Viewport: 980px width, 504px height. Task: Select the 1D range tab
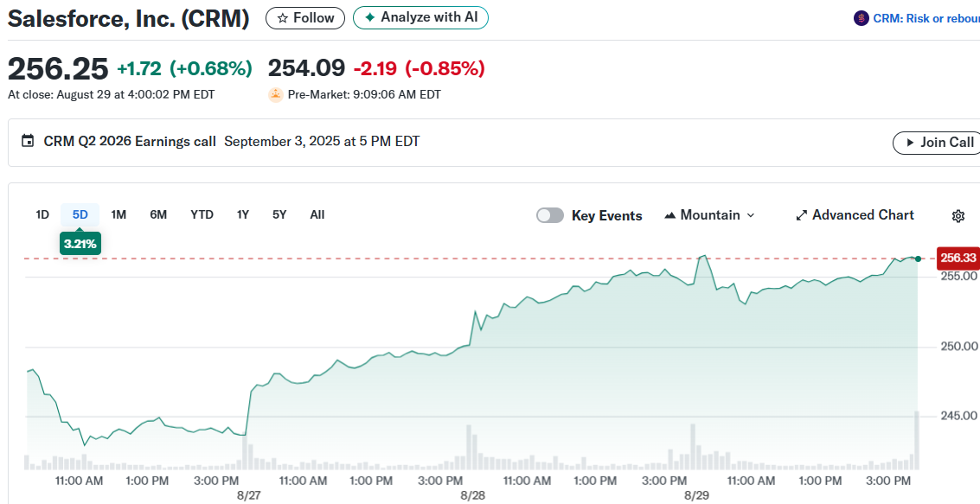tap(42, 215)
